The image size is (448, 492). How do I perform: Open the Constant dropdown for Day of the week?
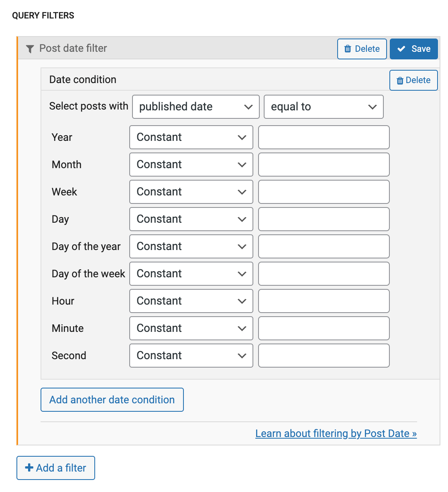point(191,274)
